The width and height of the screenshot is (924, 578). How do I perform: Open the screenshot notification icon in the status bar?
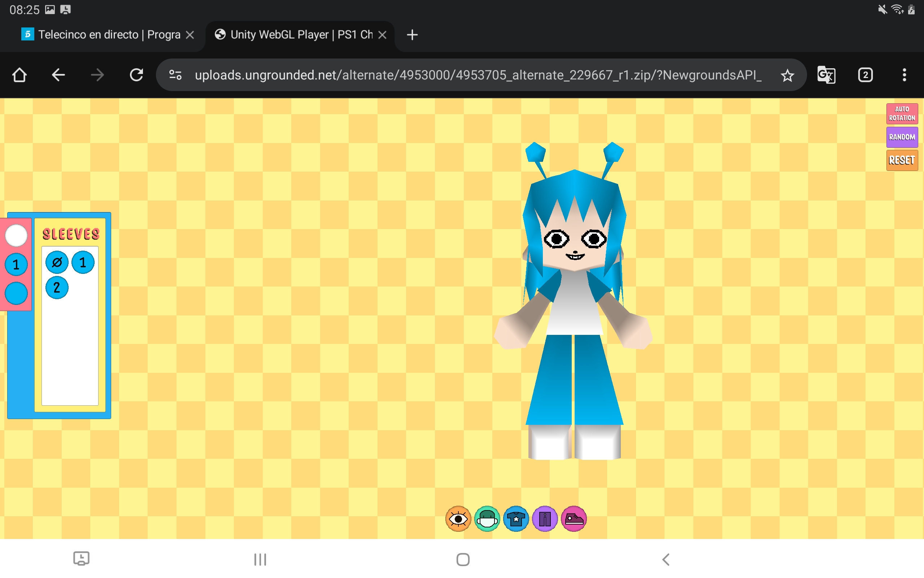tap(65, 9)
